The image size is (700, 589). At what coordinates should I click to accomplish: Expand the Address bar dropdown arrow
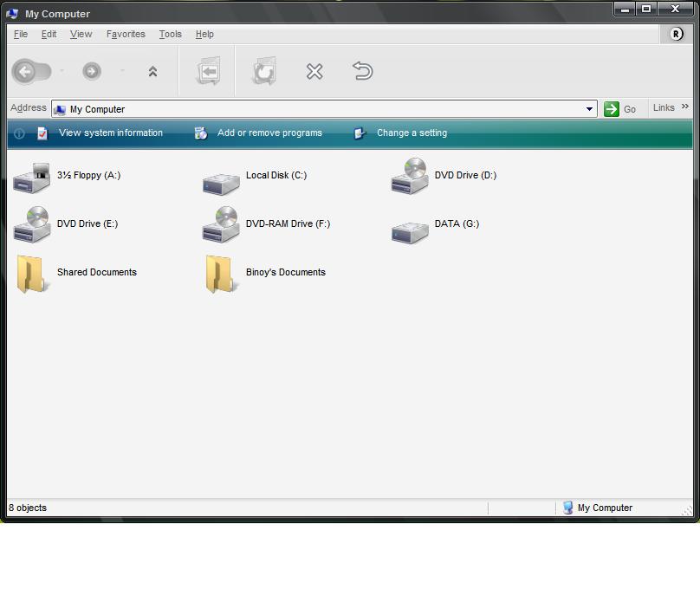point(589,109)
